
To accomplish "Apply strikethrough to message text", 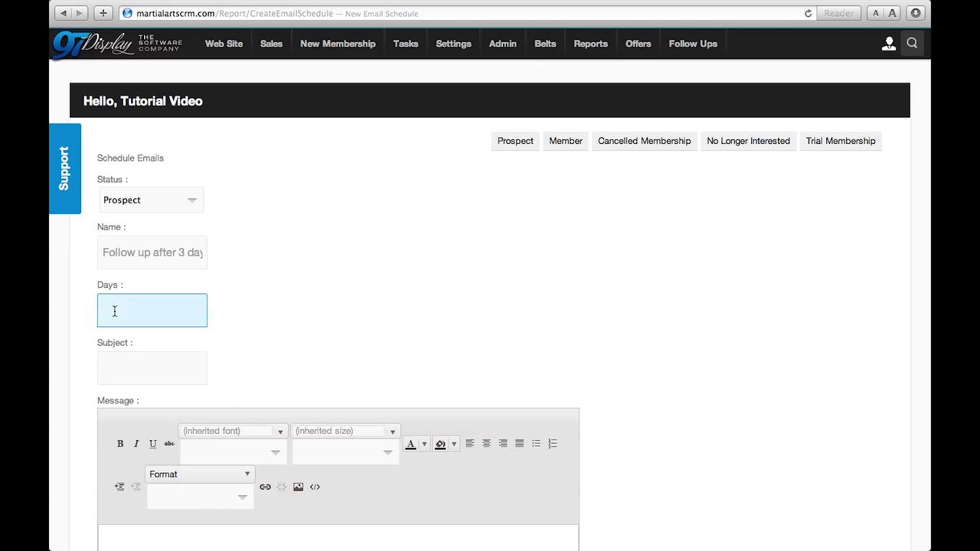I will coord(169,444).
